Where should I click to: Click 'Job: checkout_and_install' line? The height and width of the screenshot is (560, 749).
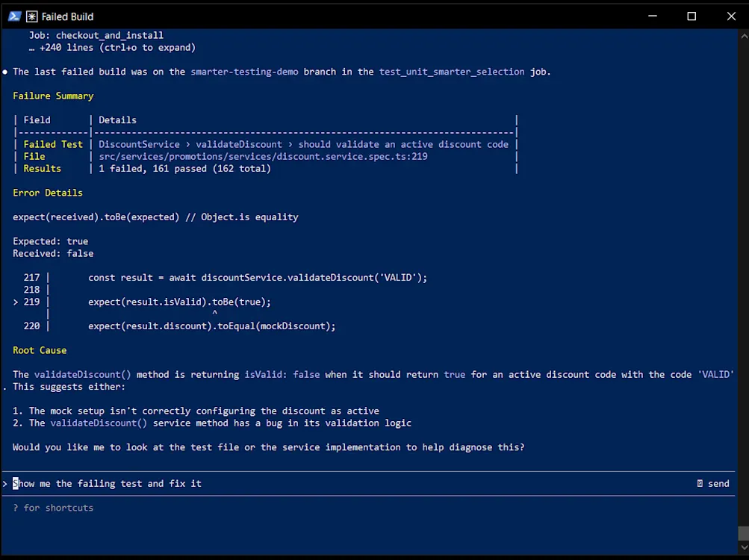tap(96, 35)
